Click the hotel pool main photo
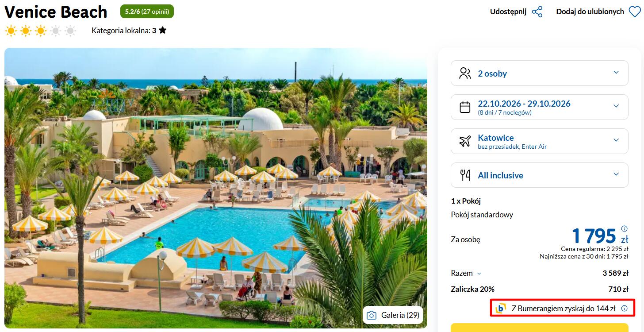 point(216,188)
